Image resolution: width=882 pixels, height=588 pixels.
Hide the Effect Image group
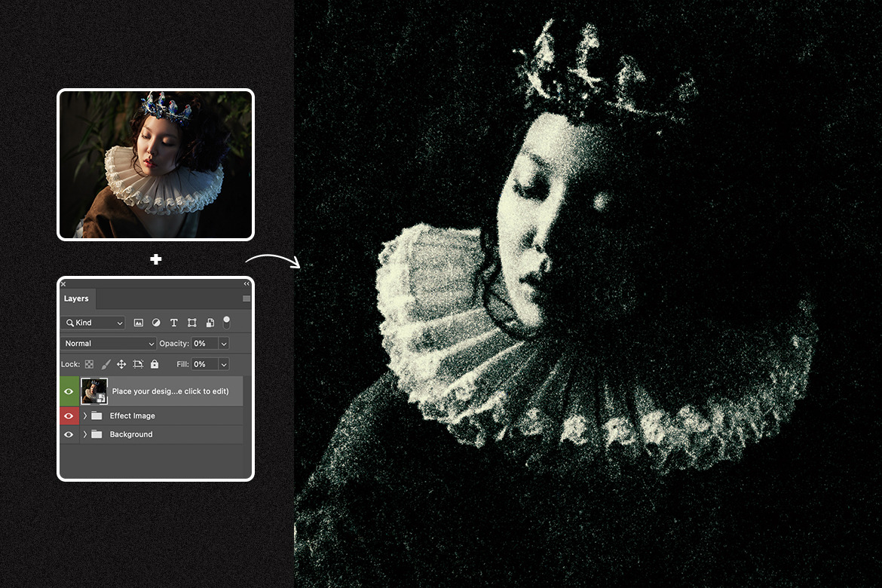point(69,416)
